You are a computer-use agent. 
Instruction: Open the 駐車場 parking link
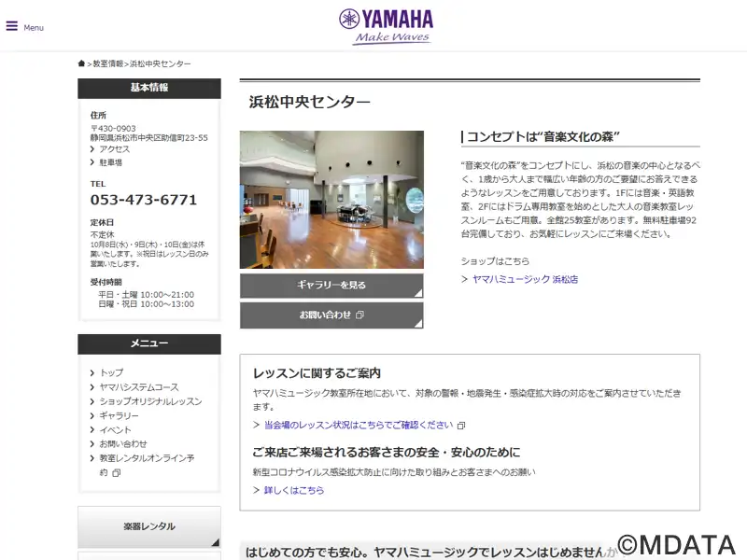(110, 162)
